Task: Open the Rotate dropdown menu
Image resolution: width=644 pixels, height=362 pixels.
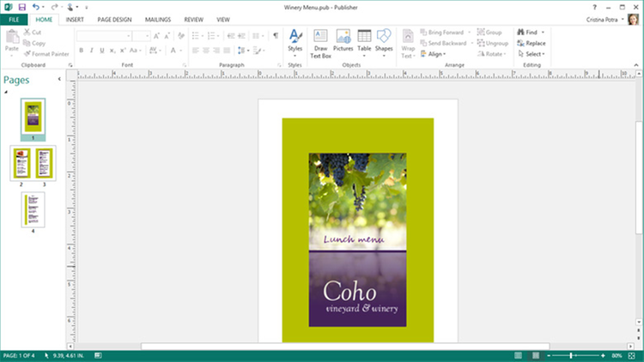Action: click(x=492, y=54)
